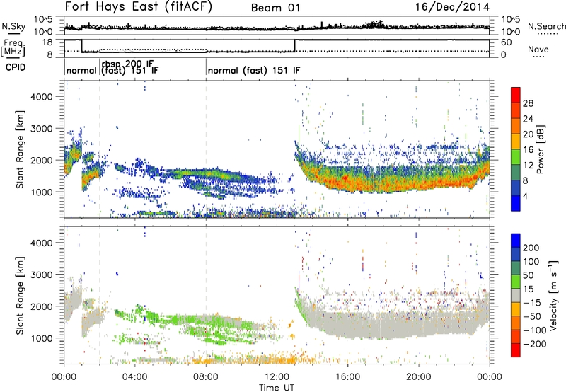Screen dimensions: 566x392
Task: Click the '12:00' time axis label
Action: point(277,377)
